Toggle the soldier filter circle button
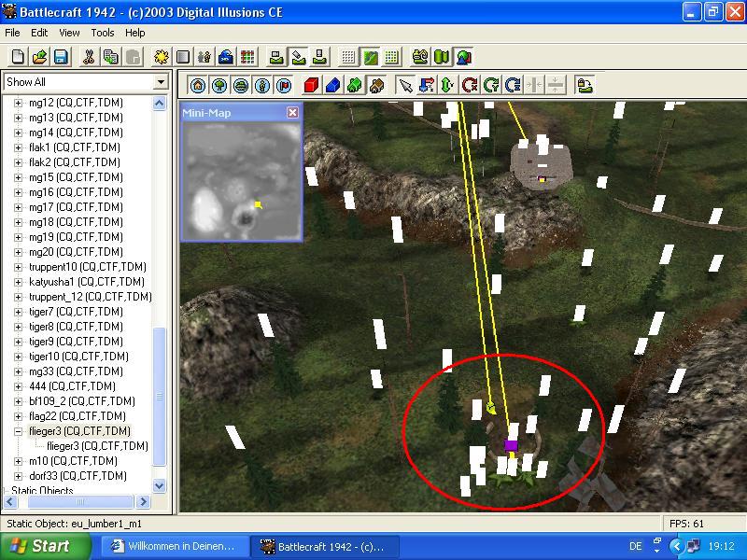Image resolution: width=747 pixels, height=560 pixels. tap(262, 85)
